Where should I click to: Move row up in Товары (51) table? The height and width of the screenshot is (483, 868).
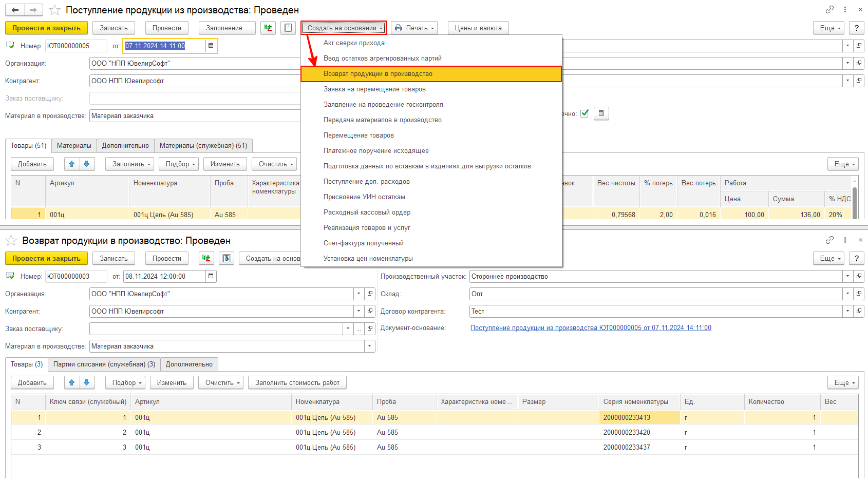pos(72,164)
